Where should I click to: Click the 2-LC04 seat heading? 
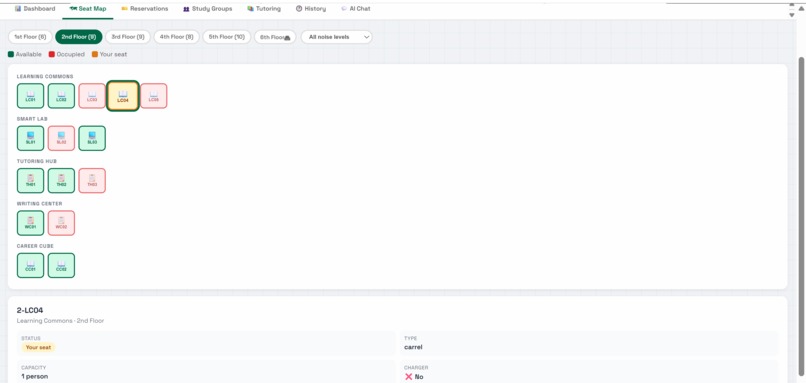30,310
